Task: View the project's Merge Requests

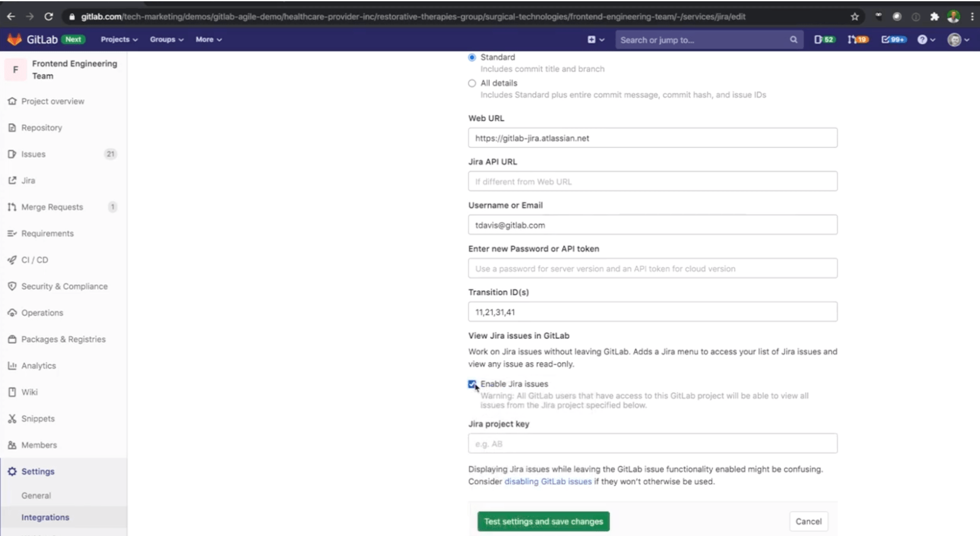Action: click(x=53, y=207)
